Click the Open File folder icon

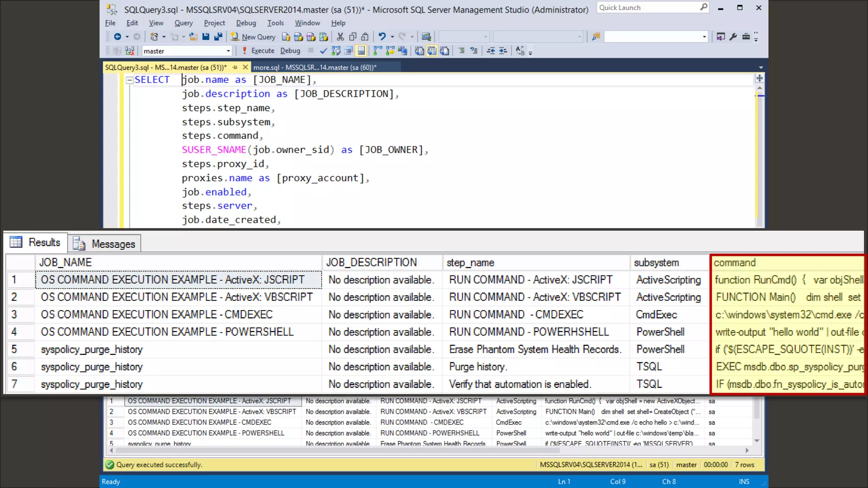click(193, 37)
